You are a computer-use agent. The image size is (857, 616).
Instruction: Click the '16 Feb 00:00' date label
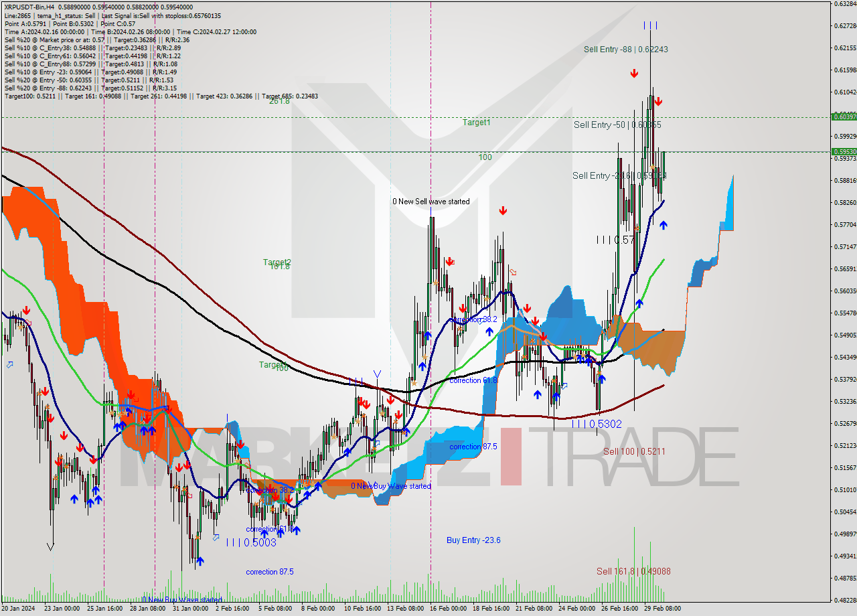(x=449, y=609)
